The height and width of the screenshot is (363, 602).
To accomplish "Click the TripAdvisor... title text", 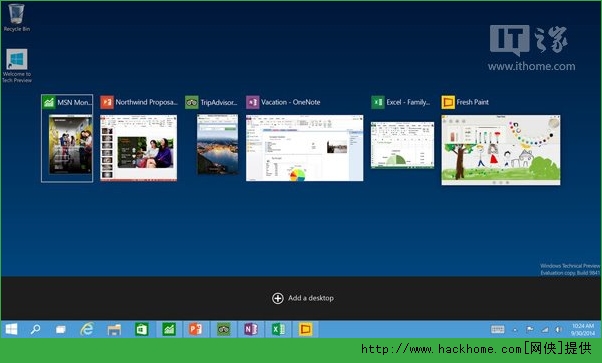I will (219, 103).
